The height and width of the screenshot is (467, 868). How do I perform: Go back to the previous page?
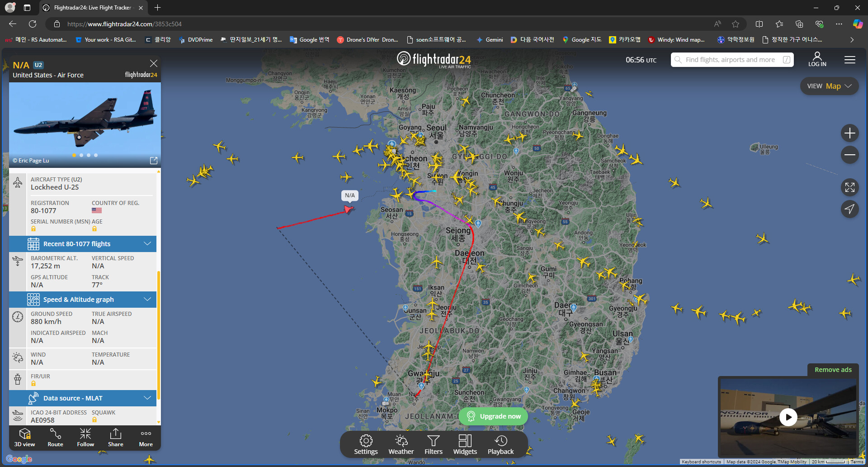[x=13, y=24]
